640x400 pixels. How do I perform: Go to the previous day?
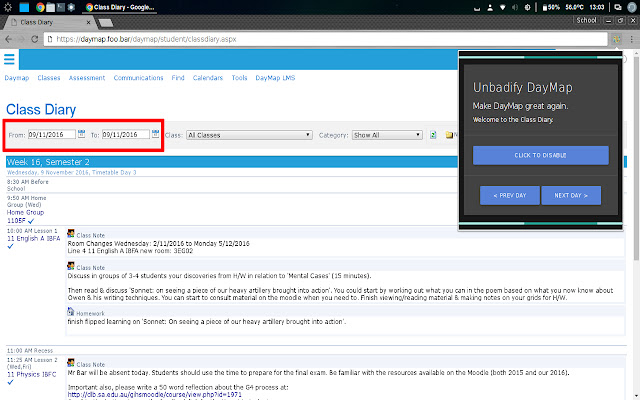click(x=510, y=194)
